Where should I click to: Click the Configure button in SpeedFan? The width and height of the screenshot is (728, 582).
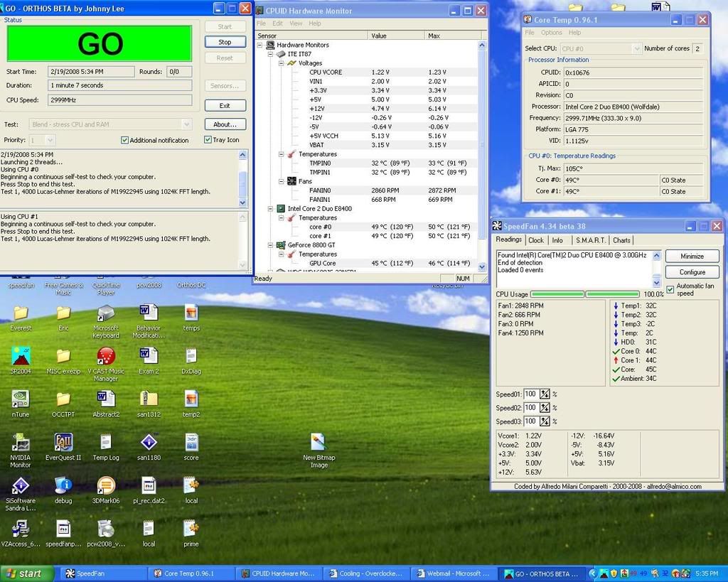point(692,272)
